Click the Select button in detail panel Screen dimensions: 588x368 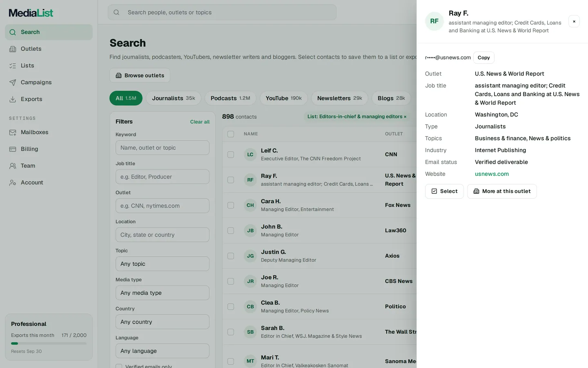(x=444, y=191)
